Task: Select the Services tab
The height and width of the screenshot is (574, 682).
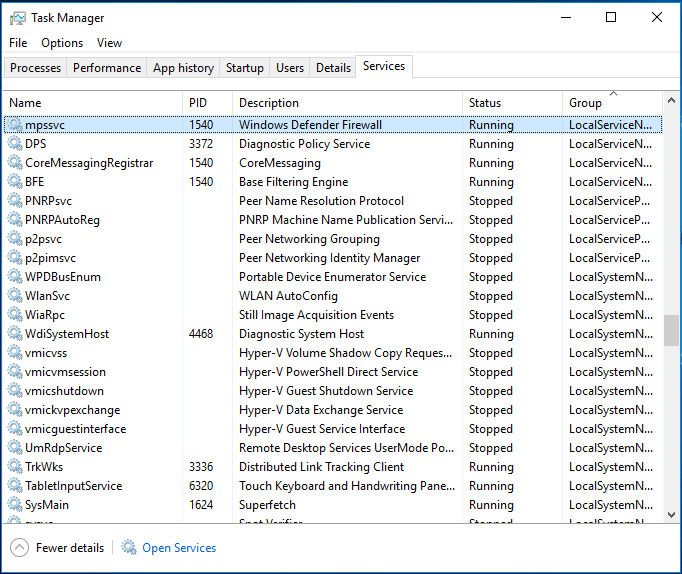Action: coord(384,66)
